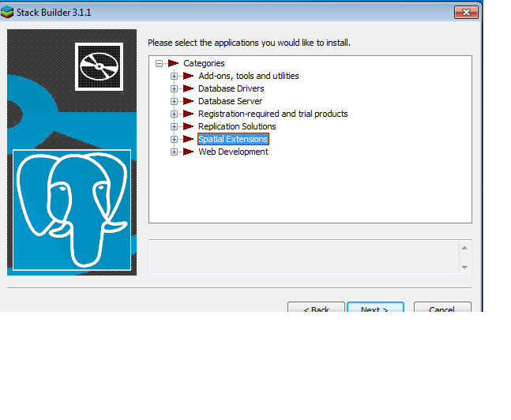Click flag icon of Registration-required and trial products
This screenshot has height=420, width=511.
[188, 114]
